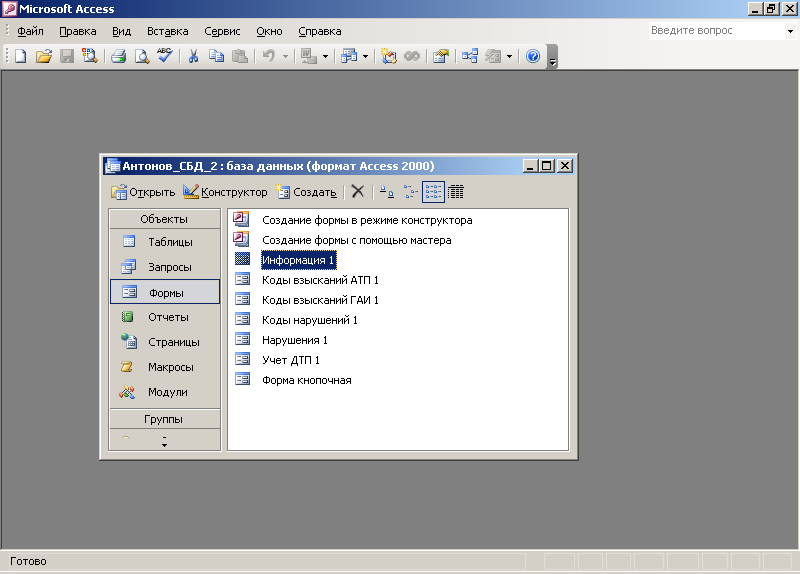Select Модули in the objects pane
The width and height of the screenshot is (800, 574).
164,392
